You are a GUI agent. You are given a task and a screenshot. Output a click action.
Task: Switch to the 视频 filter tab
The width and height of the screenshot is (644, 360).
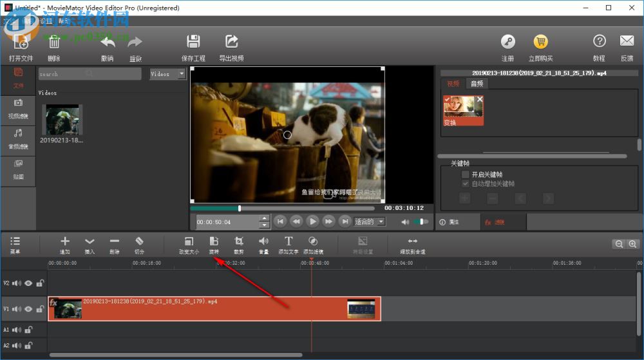(x=453, y=84)
